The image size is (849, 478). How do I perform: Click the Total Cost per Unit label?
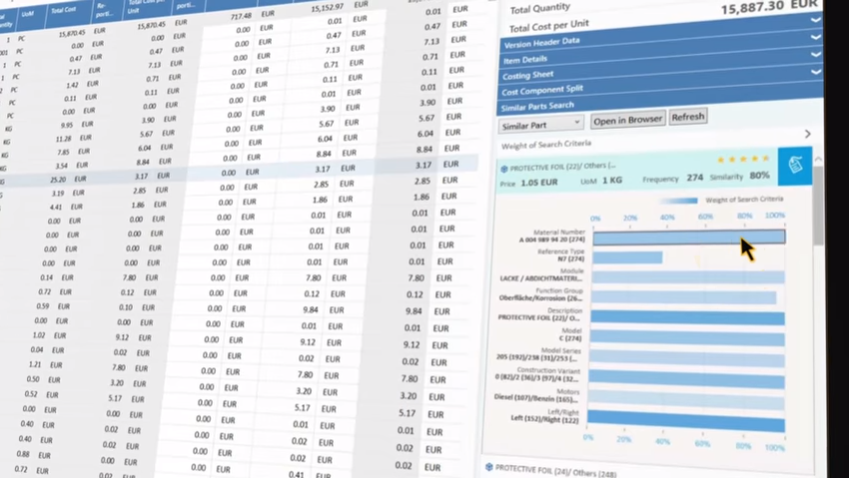coord(548,25)
